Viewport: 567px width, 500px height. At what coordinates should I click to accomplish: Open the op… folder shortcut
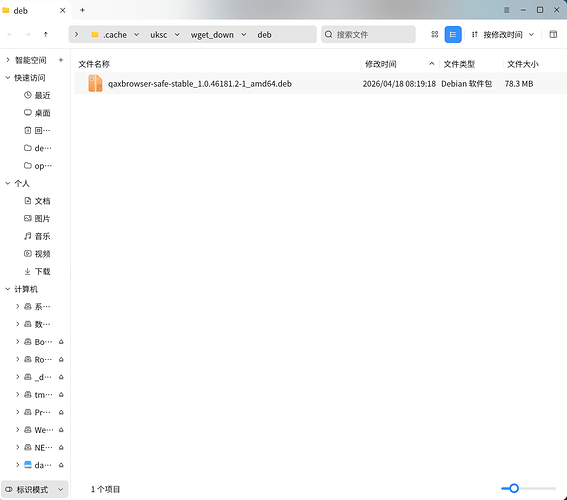point(37,166)
